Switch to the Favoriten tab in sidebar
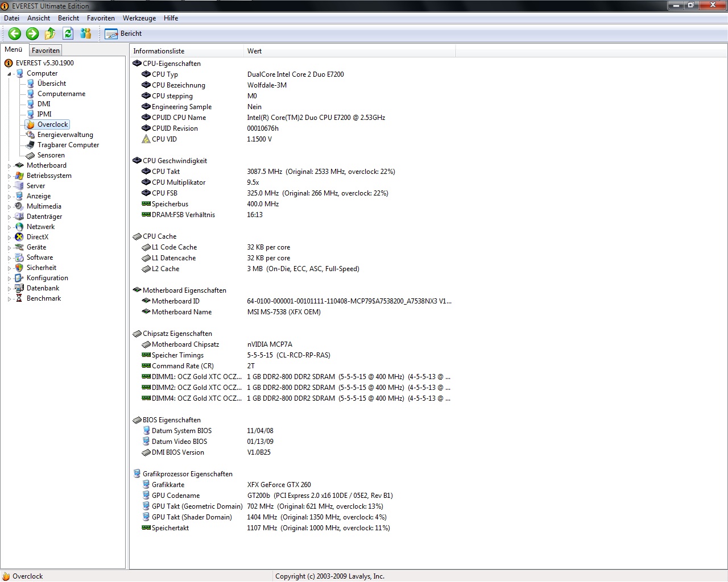 (45, 51)
